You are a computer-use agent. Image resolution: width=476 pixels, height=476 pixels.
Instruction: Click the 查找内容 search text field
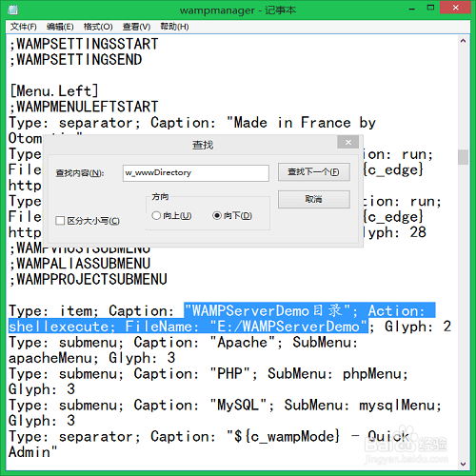196,173
